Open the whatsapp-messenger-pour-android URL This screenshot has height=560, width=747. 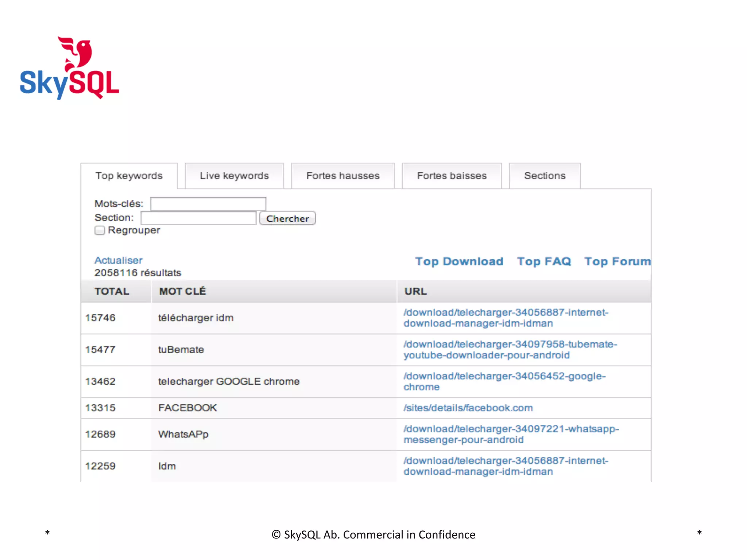click(511, 434)
